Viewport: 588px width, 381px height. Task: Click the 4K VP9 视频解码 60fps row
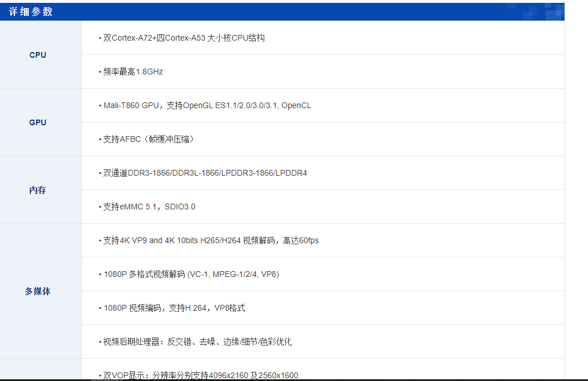pos(323,240)
